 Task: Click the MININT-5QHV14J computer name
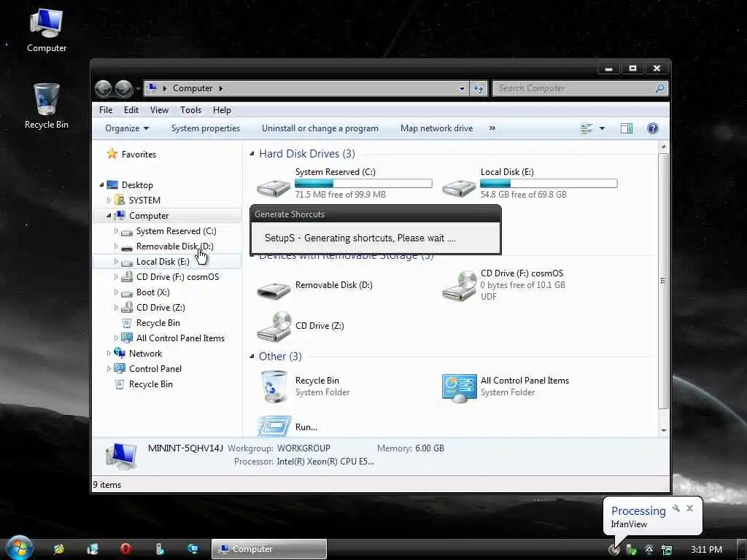(x=185, y=448)
